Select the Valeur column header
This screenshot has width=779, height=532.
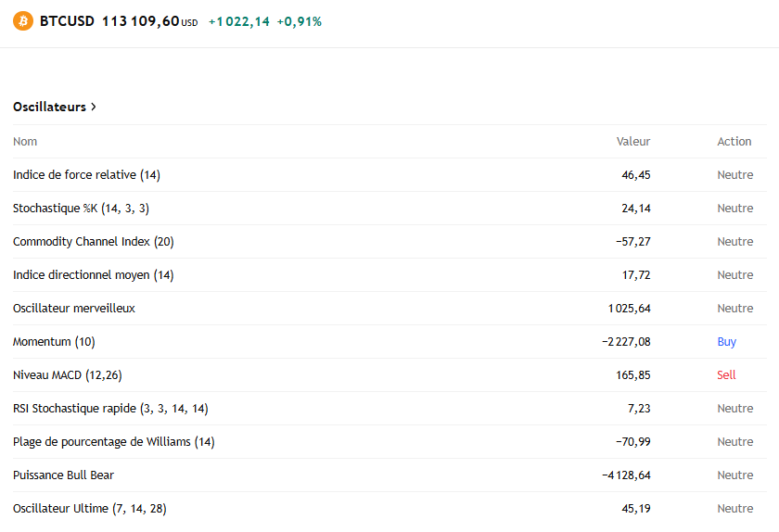pos(633,142)
